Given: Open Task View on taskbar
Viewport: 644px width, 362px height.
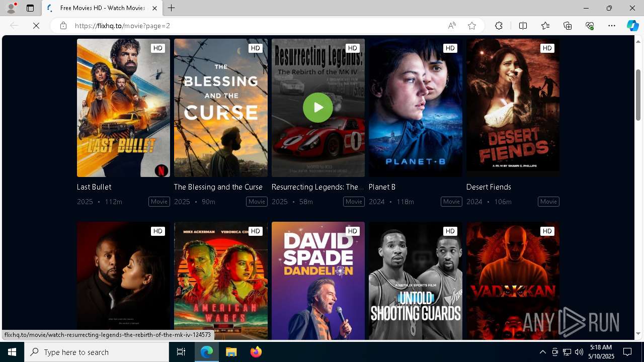Looking at the screenshot, I should pos(181,352).
